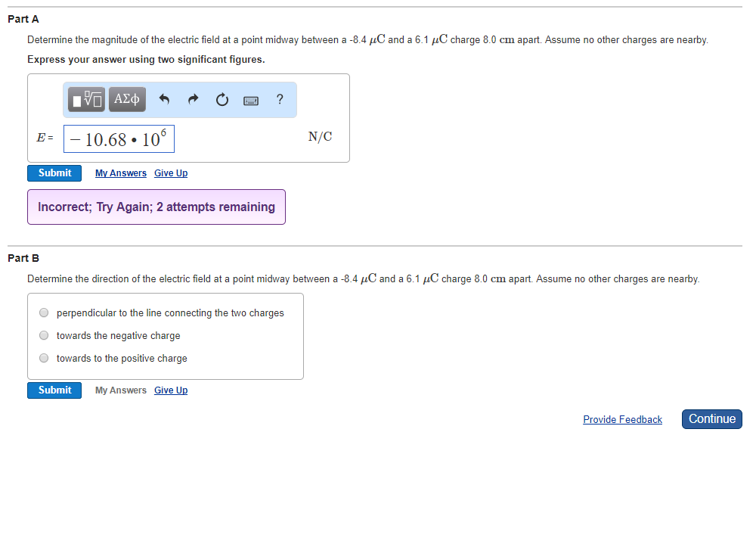Screen dimensions: 756x538
Task: Open the Provide Feedback link
Action: click(622, 419)
